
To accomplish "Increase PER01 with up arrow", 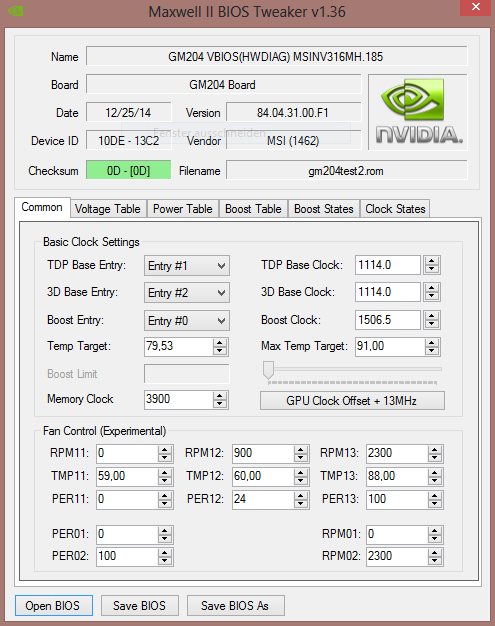I will pos(164,530).
